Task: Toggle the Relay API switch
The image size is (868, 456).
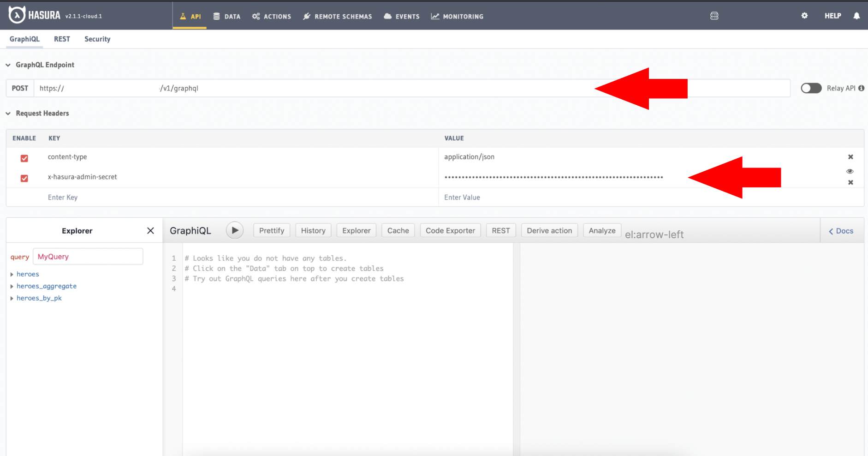Action: tap(811, 88)
